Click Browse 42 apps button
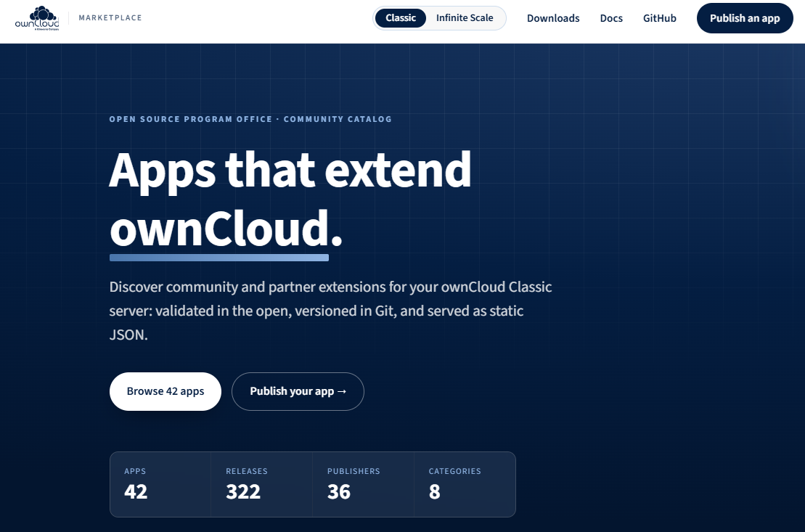Viewport: 805px width, 532px height. [x=166, y=391]
